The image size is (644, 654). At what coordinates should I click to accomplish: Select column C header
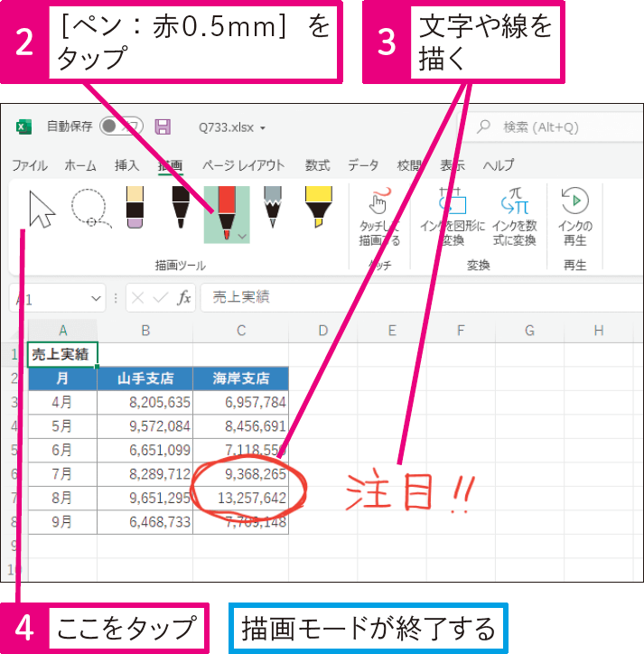click(x=241, y=331)
